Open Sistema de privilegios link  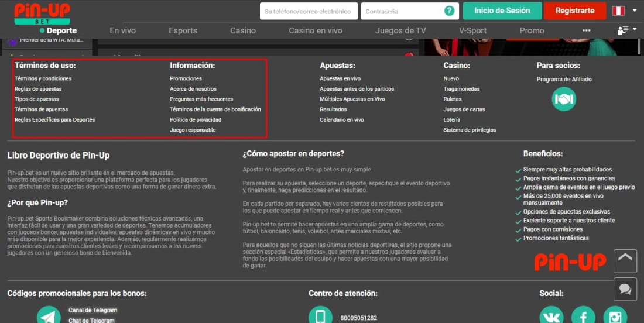click(x=470, y=130)
